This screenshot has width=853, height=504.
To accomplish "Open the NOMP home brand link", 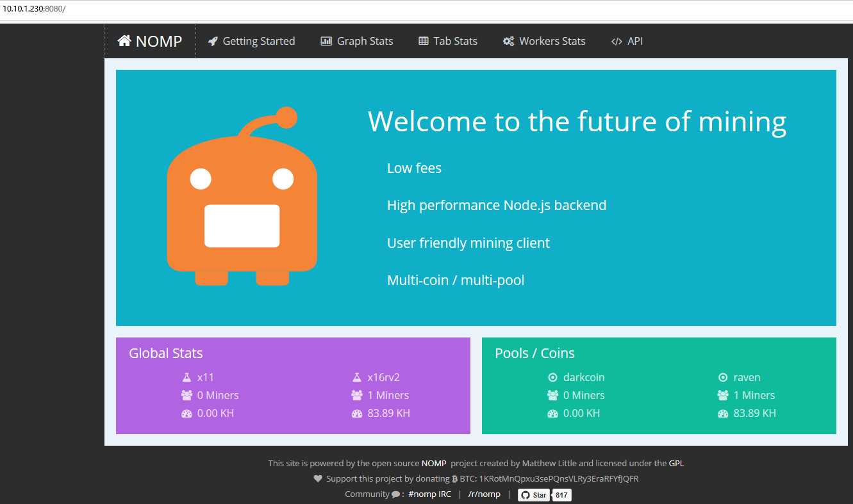I will [150, 41].
